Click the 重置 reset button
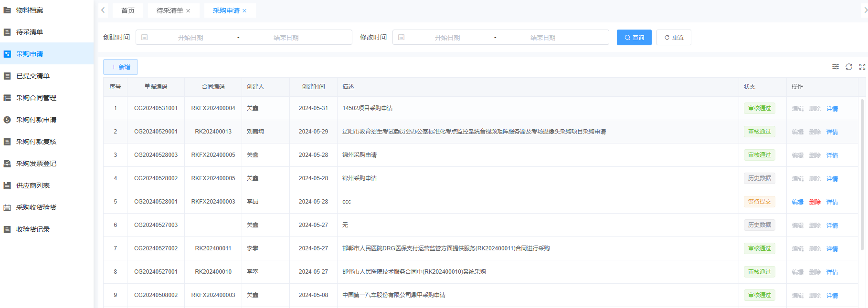Screen dimensions: 868x308 pyautogui.click(x=673, y=38)
